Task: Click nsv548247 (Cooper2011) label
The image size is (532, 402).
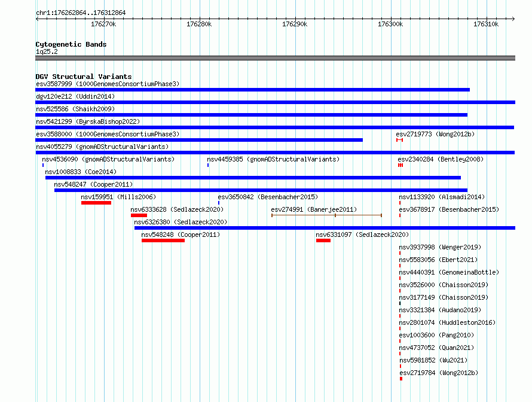Action: pos(93,184)
